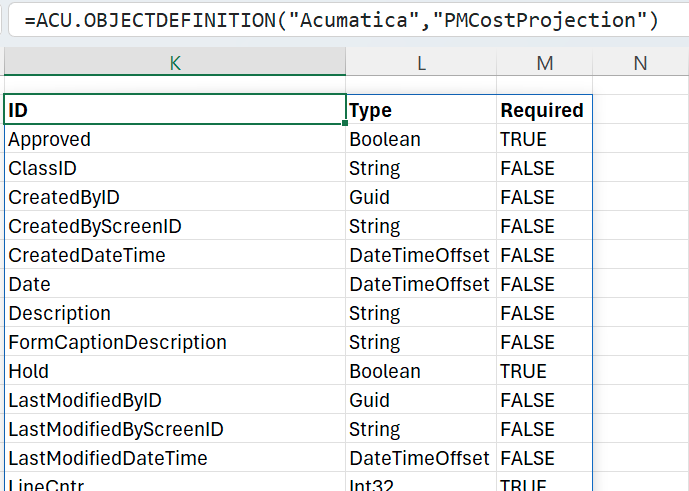Click FALSE in the LastModifiedByID row

coord(544,400)
